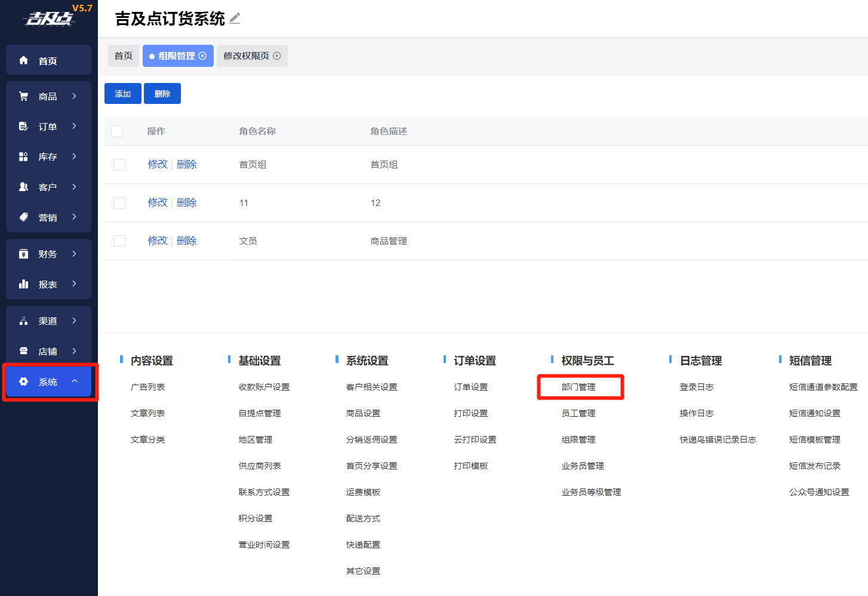Click the home icon in sidebar
The image size is (868, 596).
pos(24,60)
